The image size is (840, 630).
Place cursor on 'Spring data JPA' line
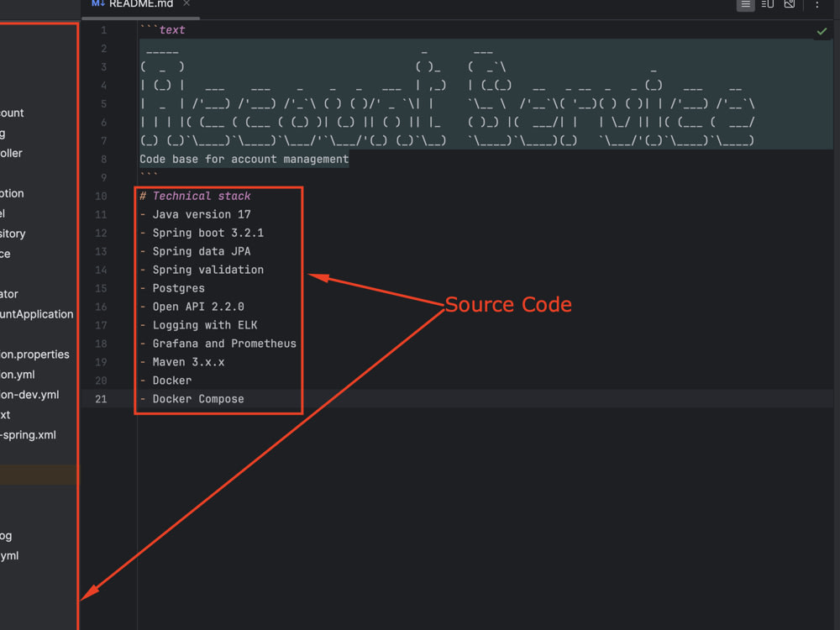tap(202, 251)
